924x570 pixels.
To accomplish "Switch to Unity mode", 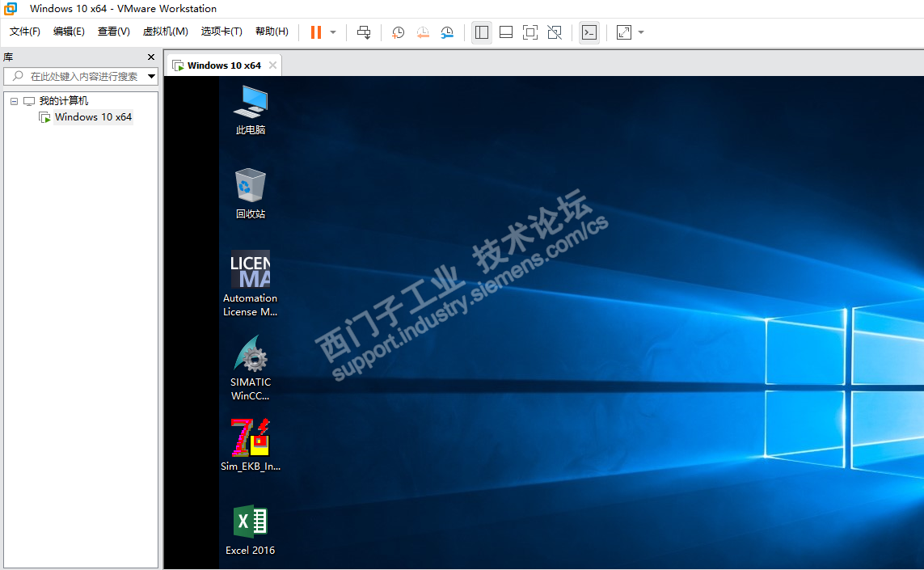I will coord(555,32).
